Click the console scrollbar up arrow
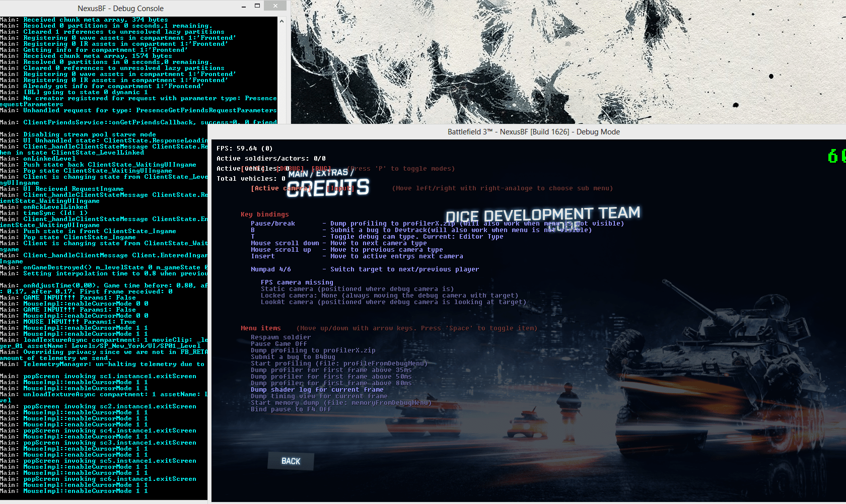 (281, 22)
